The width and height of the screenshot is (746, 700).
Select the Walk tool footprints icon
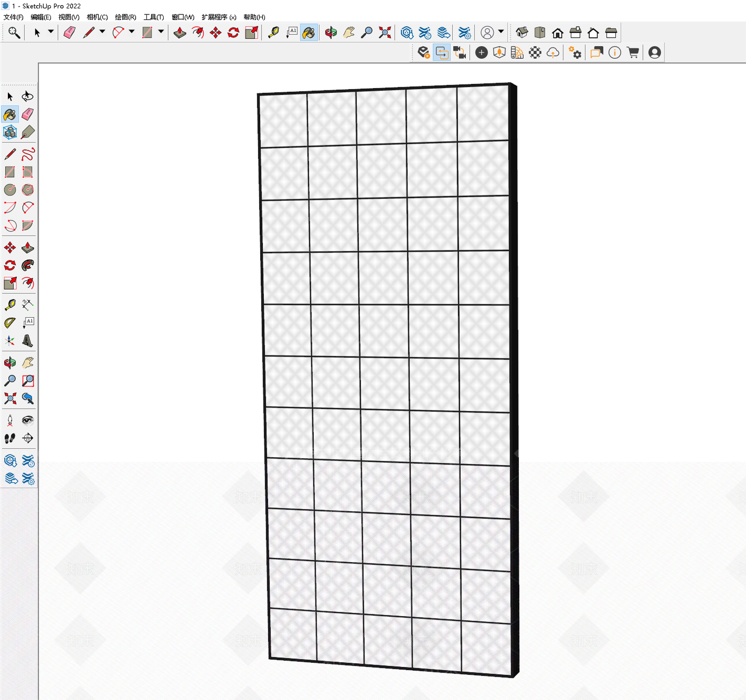[x=10, y=438]
